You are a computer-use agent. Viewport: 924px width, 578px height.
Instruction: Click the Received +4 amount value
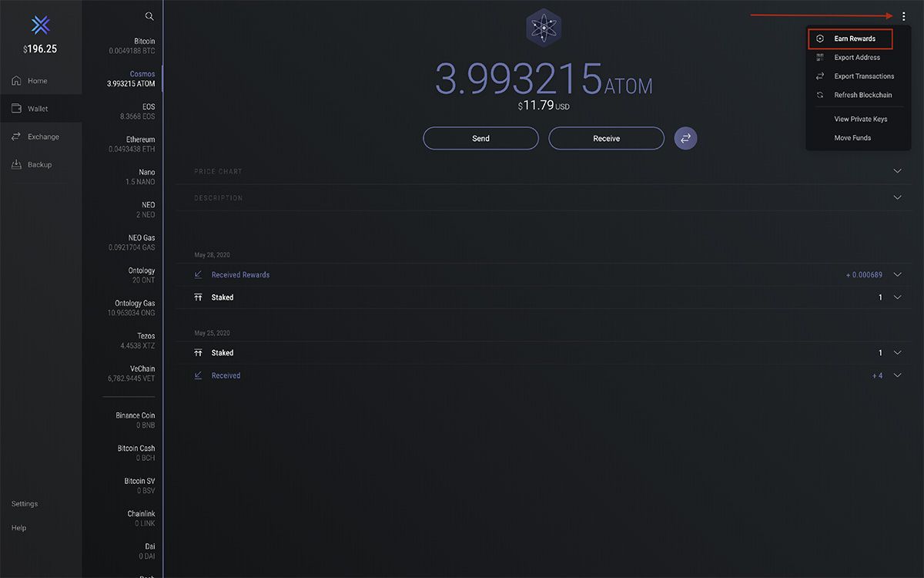pyautogui.click(x=877, y=375)
